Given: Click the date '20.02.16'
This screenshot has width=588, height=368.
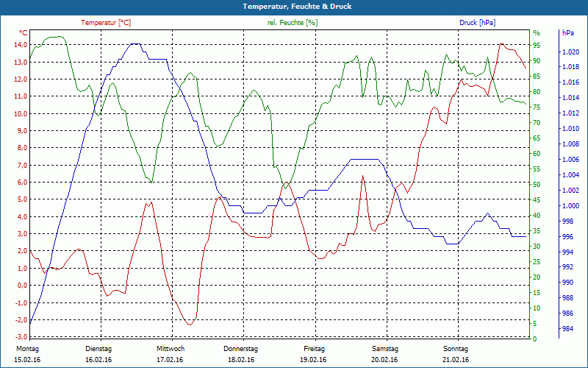Looking at the screenshot, I should click(384, 360).
